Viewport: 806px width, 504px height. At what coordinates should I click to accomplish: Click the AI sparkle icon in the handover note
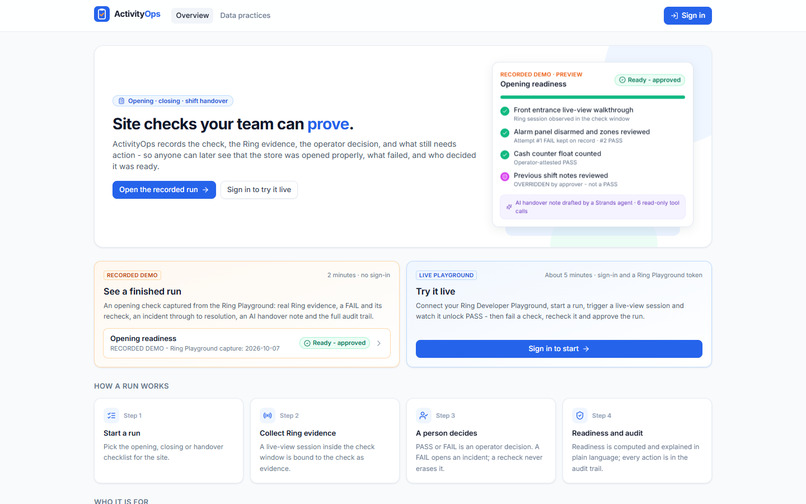(x=509, y=207)
